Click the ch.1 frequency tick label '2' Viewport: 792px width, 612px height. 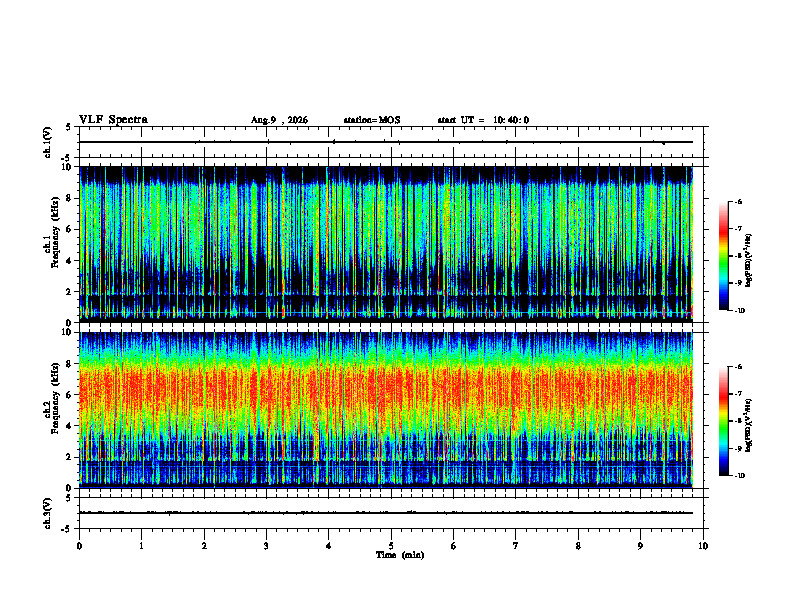tap(69, 292)
